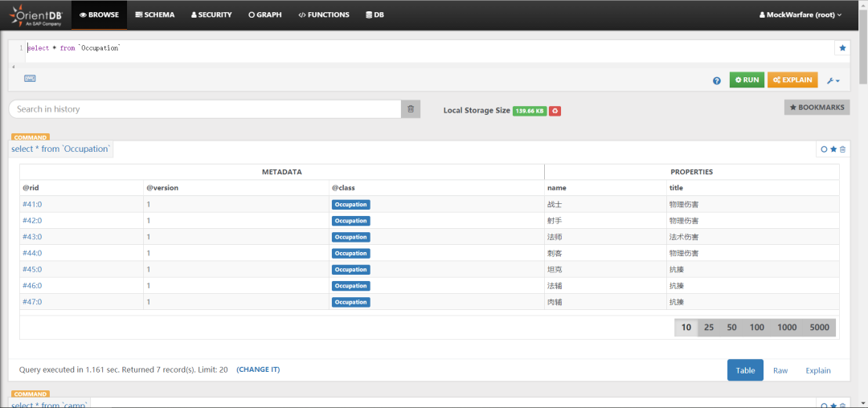Clear history with the trash icon beside search

[411, 109]
